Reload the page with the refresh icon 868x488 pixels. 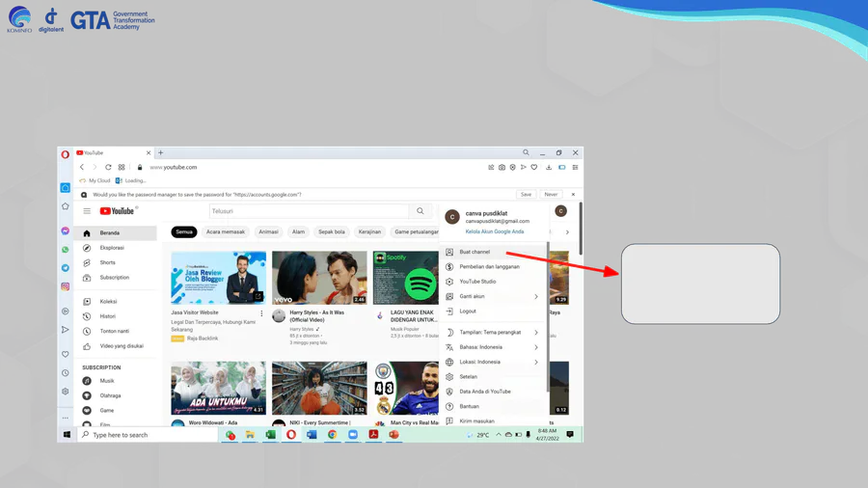pyautogui.click(x=108, y=167)
